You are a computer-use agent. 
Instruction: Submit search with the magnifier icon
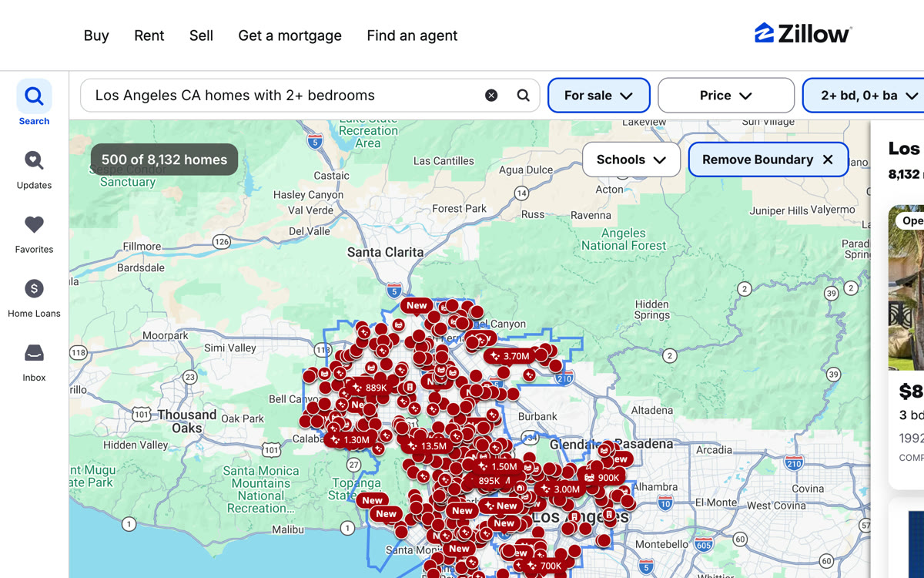click(x=523, y=96)
